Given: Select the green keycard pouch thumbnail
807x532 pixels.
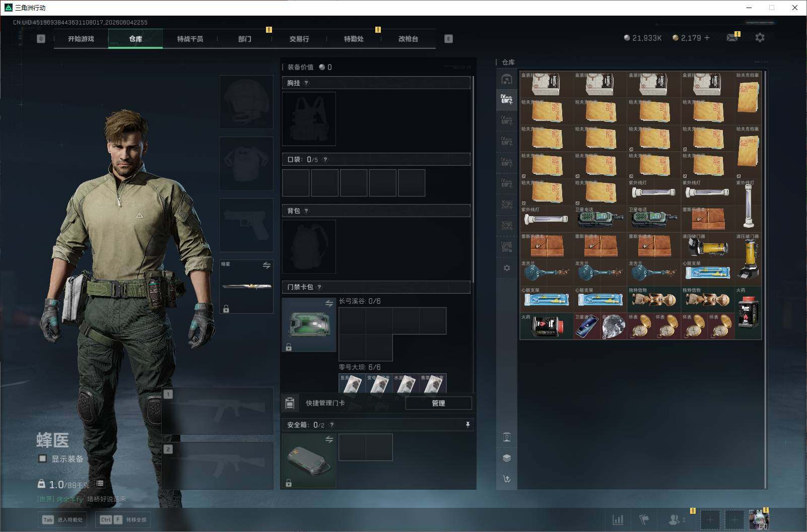Looking at the screenshot, I should (x=309, y=324).
